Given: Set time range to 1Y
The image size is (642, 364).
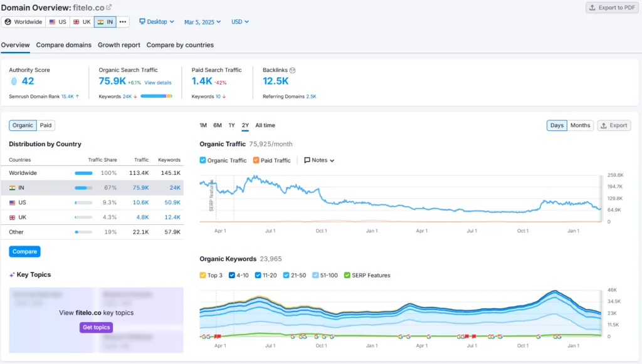Looking at the screenshot, I should 232,125.
